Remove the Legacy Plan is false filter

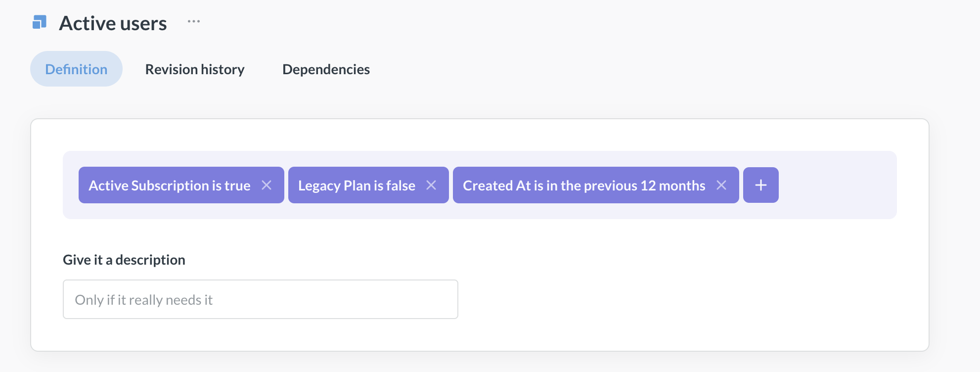coord(431,185)
